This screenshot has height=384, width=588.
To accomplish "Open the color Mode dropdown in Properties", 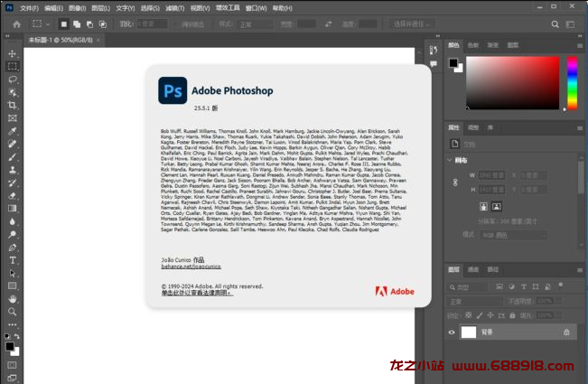I will pos(513,235).
